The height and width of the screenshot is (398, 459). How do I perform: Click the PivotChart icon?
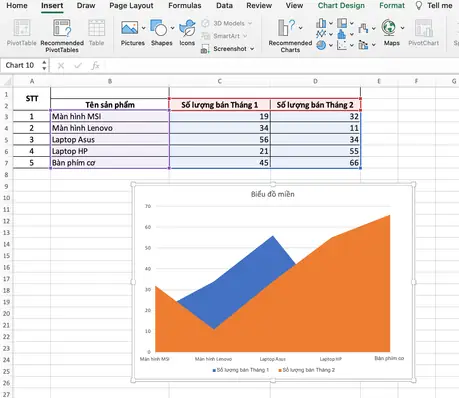point(424,28)
